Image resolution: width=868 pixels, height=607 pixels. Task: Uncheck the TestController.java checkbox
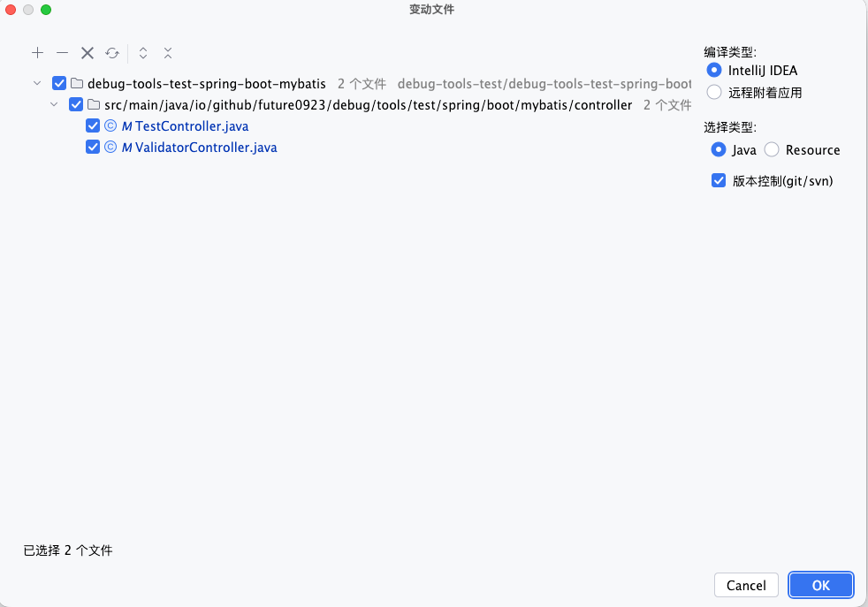coord(93,125)
